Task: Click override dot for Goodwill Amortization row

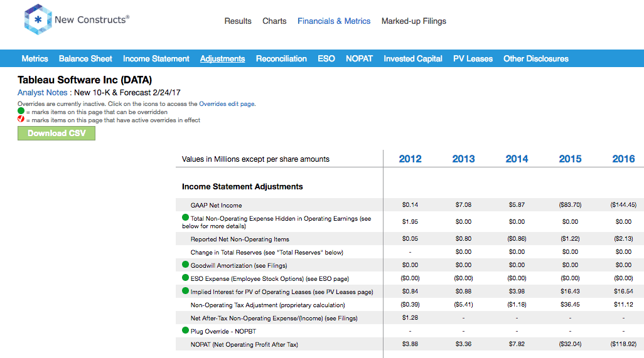Action: coord(185,265)
